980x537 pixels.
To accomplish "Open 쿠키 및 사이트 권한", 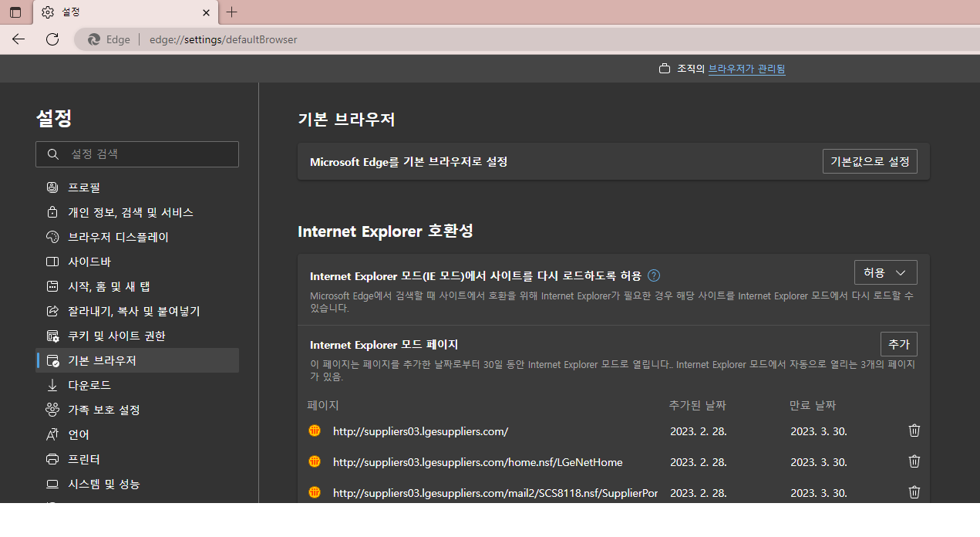I will coord(137,336).
